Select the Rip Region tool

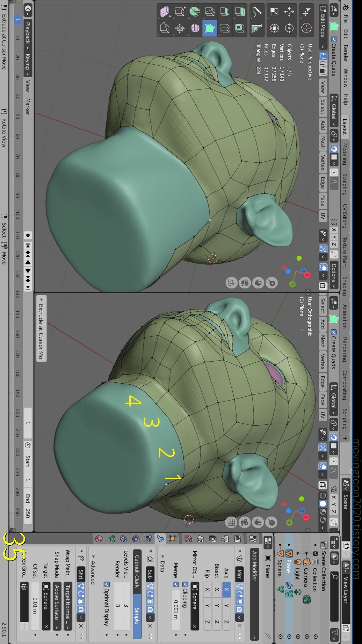164,28
